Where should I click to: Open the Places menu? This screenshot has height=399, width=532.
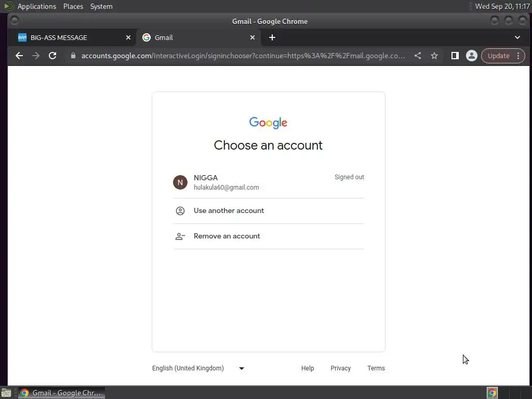73,6
